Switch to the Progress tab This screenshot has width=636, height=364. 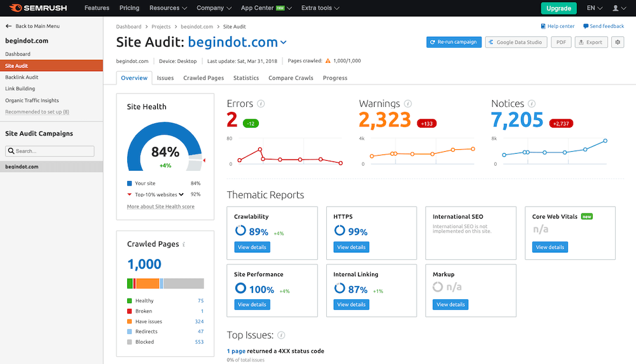tap(335, 78)
